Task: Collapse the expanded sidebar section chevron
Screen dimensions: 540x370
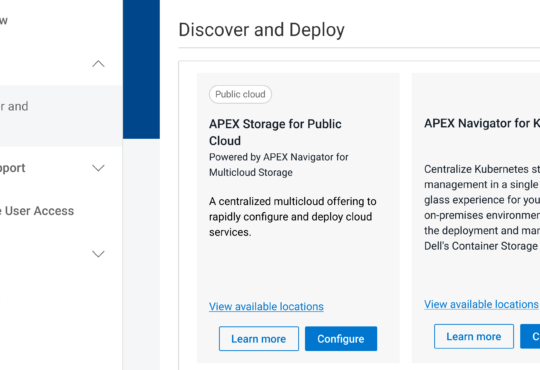Action: coord(98,64)
